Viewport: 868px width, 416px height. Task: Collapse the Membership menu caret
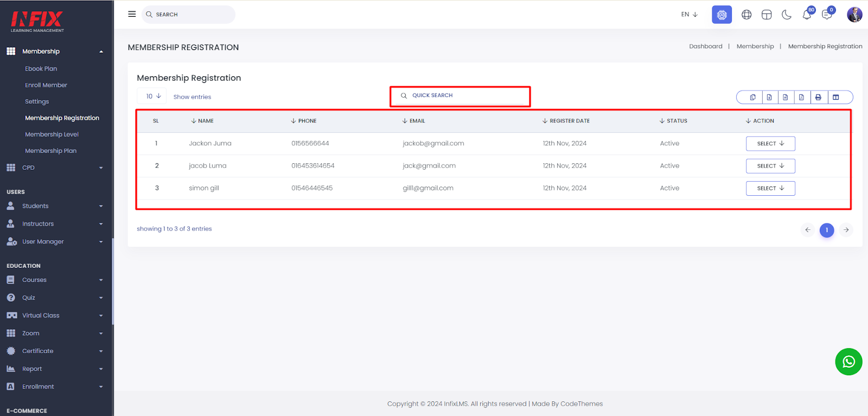[x=101, y=52]
